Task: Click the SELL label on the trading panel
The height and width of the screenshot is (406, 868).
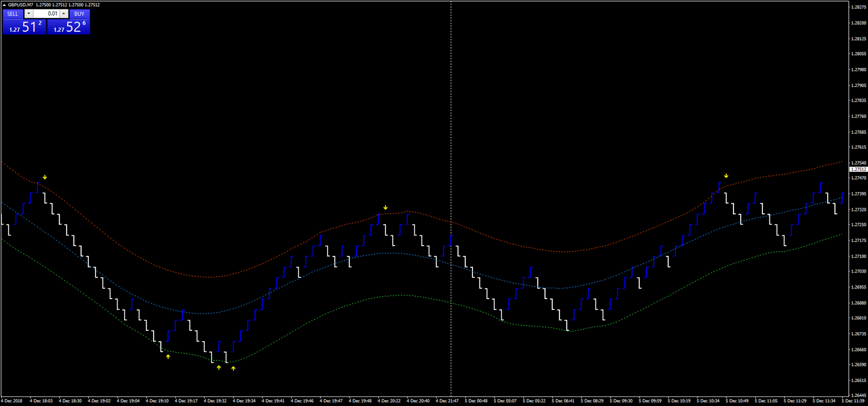Action: pyautogui.click(x=13, y=14)
